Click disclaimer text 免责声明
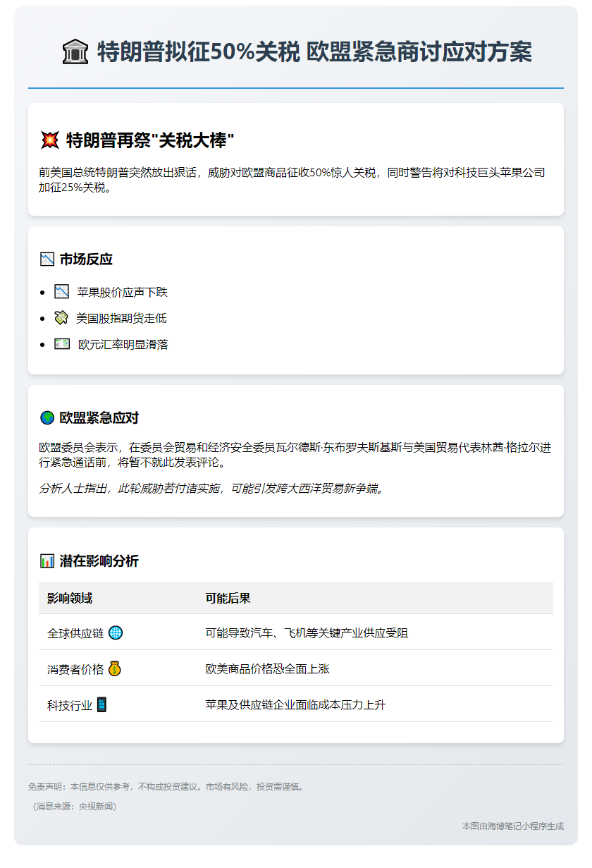Viewport: 592px width, 868px height. pyautogui.click(x=166, y=786)
